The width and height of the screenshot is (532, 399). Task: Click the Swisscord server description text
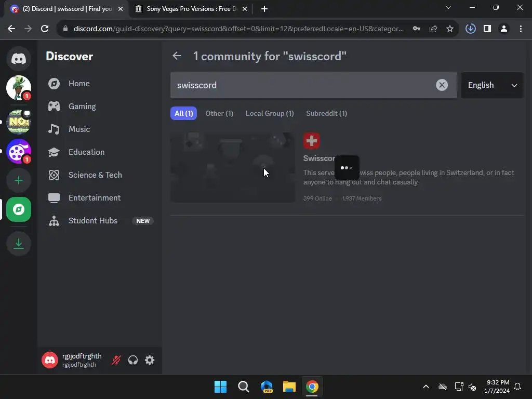409,178
